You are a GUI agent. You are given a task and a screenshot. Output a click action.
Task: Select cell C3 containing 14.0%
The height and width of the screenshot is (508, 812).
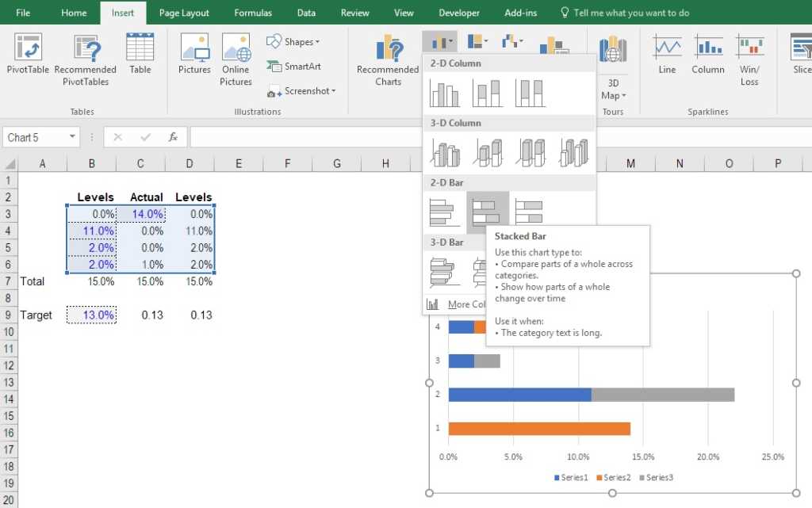pyautogui.click(x=140, y=214)
